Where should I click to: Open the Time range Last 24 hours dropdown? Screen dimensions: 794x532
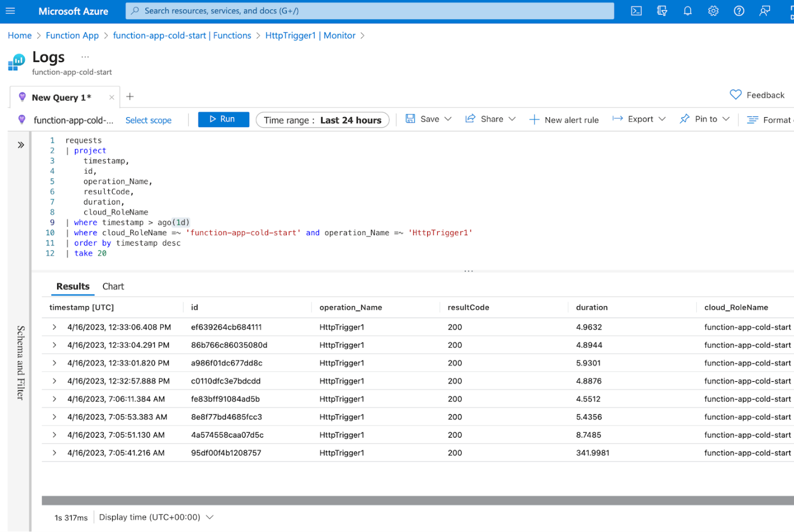tap(322, 120)
